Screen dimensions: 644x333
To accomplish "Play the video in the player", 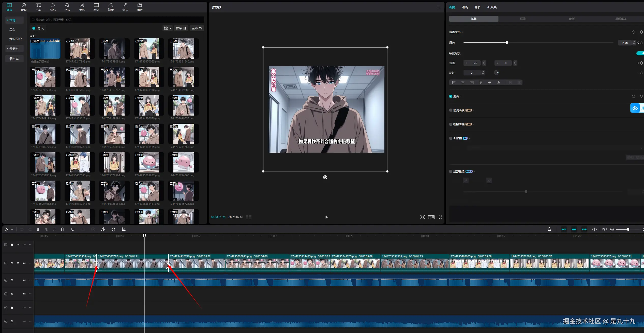I will 326,217.
